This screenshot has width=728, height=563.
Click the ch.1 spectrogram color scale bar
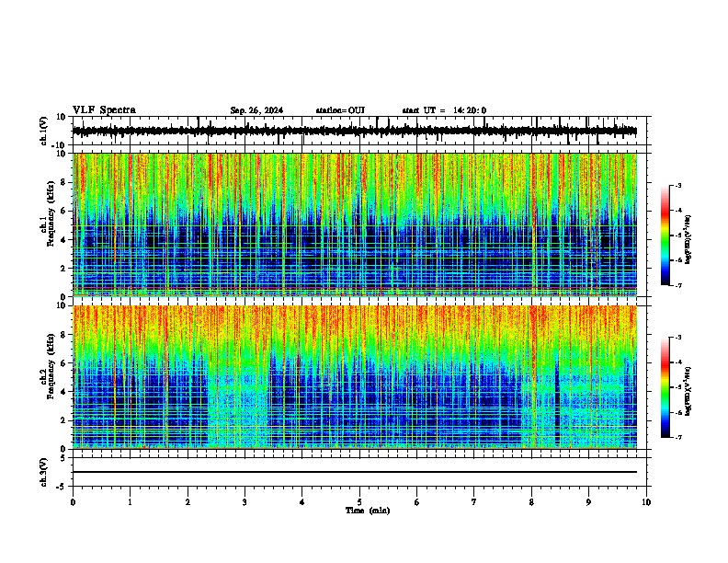(665, 236)
